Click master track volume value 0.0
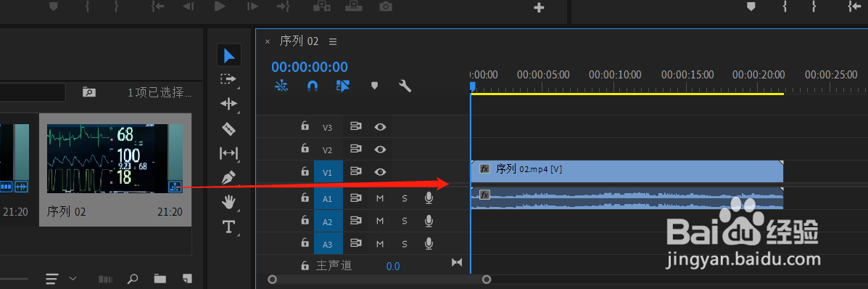 click(x=392, y=266)
